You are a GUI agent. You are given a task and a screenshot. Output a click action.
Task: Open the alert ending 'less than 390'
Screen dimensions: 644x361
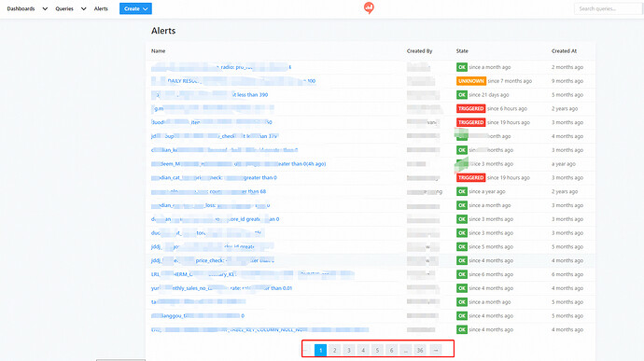pos(209,95)
